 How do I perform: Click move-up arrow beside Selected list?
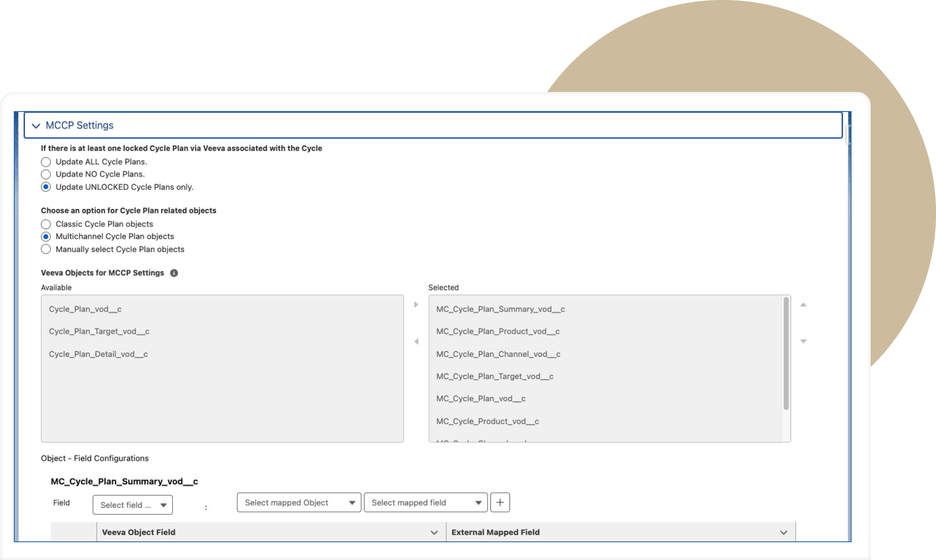coord(803,304)
